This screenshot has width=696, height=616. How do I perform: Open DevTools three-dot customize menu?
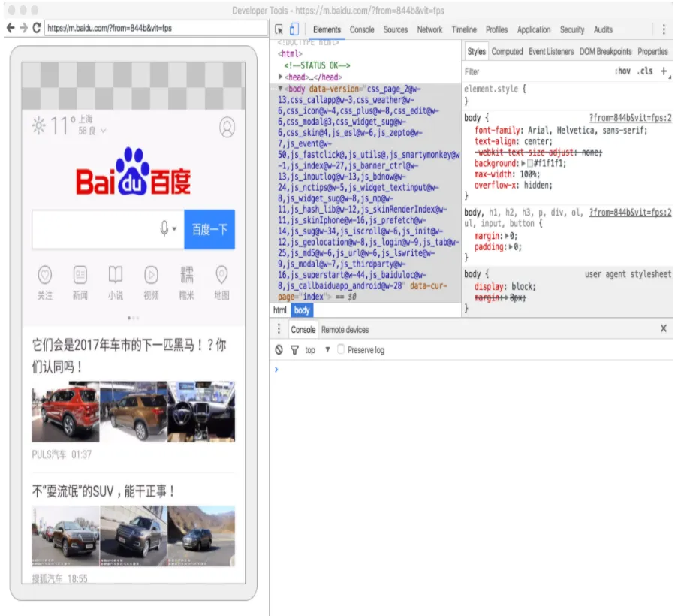[x=663, y=29]
